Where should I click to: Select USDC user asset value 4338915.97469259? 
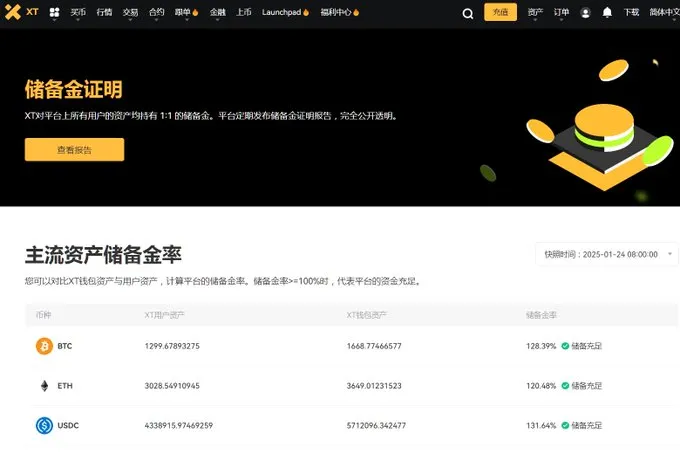(x=179, y=425)
